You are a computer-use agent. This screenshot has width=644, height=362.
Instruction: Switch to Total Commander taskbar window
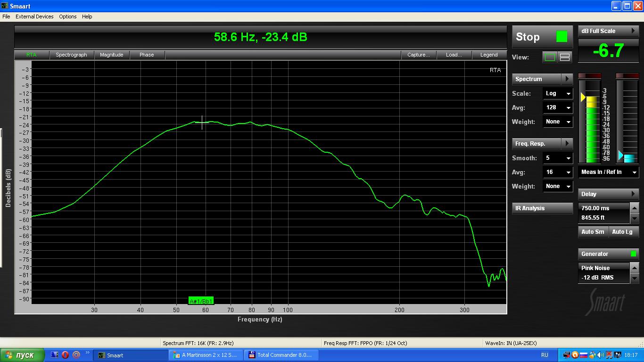[x=281, y=355]
